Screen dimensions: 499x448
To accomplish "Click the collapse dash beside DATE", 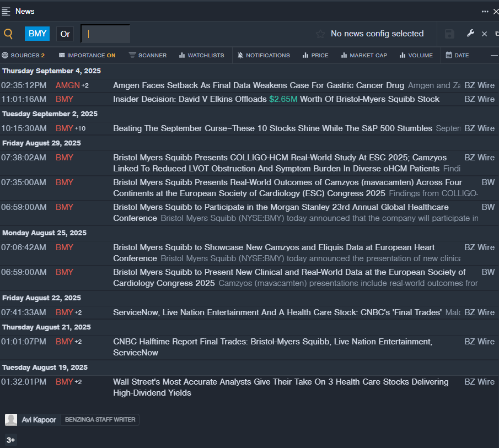I will (494, 55).
